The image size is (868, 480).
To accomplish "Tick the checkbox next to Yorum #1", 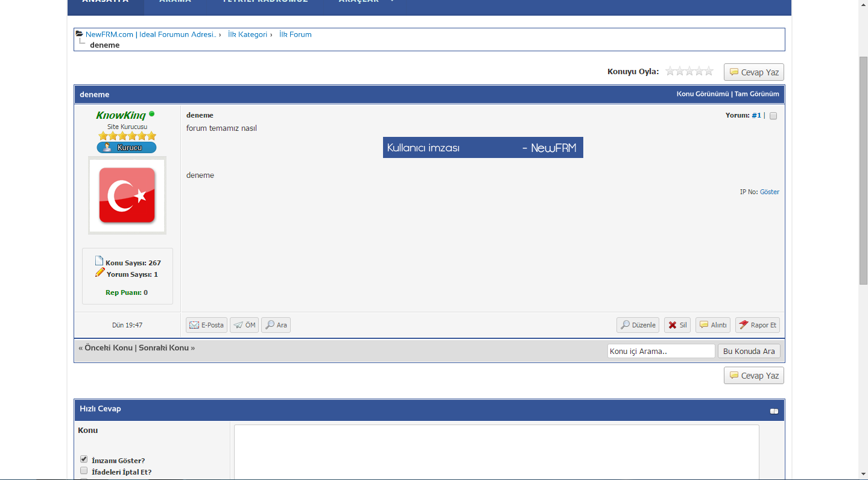I will point(773,116).
